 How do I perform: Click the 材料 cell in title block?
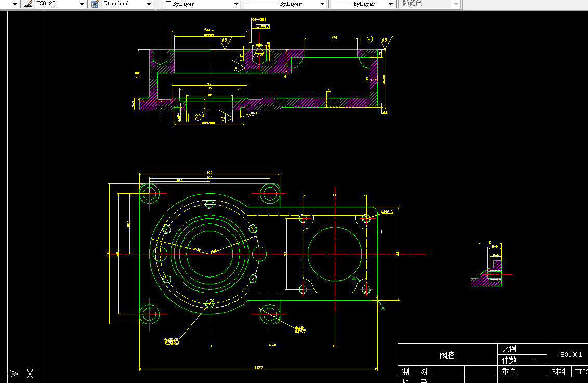pos(559,372)
